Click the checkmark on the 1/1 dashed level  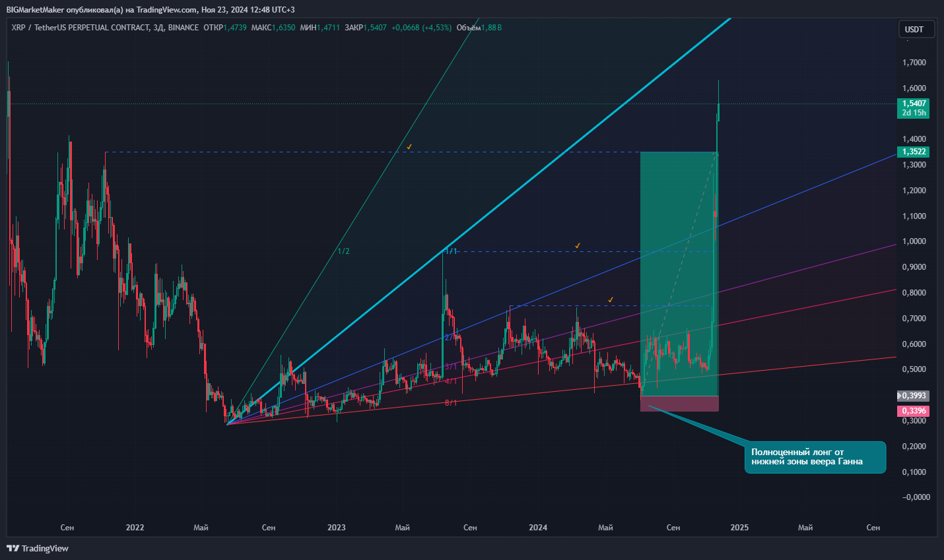coord(578,245)
